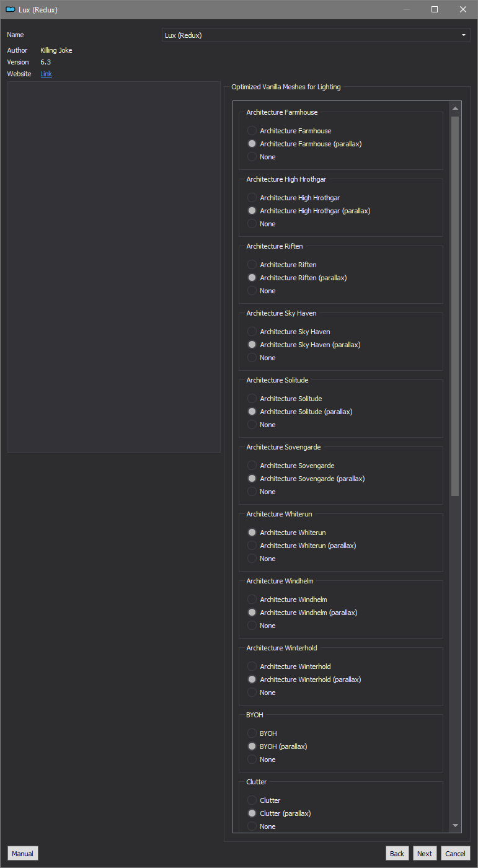Select Architecture Whiterun (parallax) radio
Viewport: 478px width, 868px height.
301,546
